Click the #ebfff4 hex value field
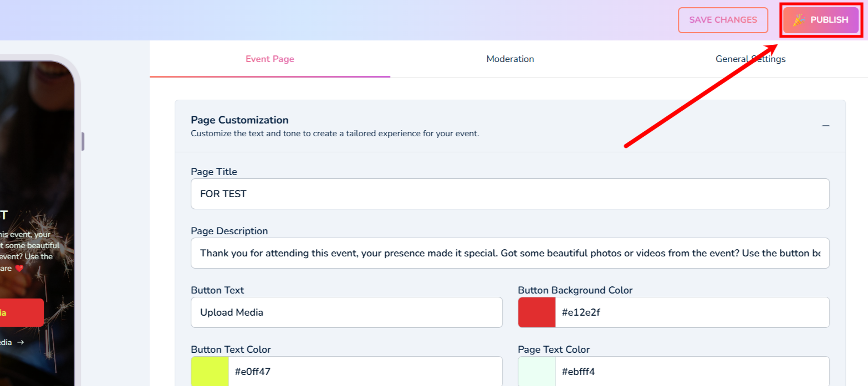Screen dimensions: 868x386 pos(692,372)
